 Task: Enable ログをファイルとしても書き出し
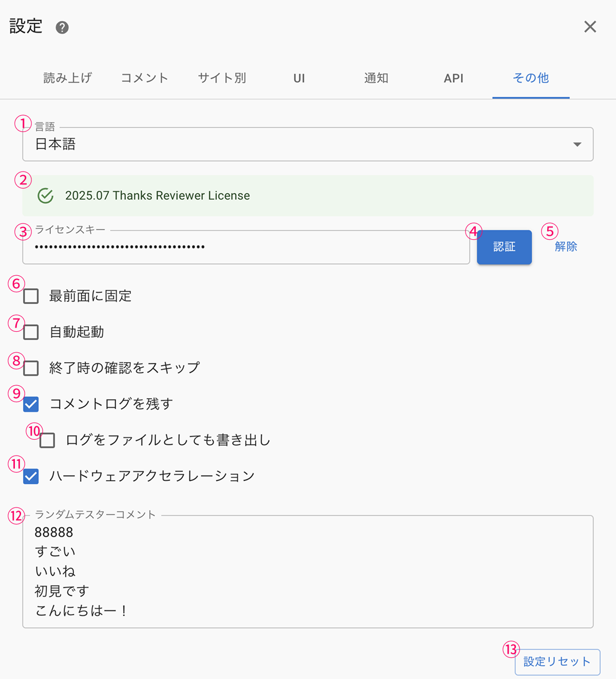[47, 440]
